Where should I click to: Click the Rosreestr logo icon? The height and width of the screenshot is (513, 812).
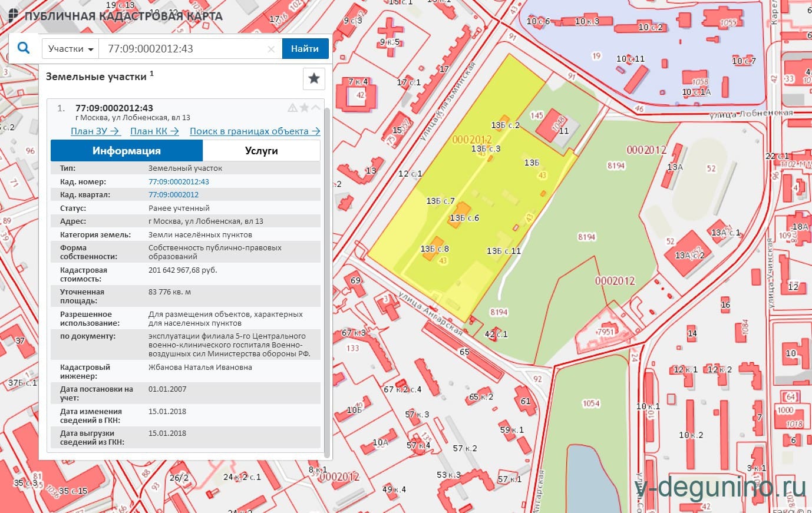pos(13,16)
